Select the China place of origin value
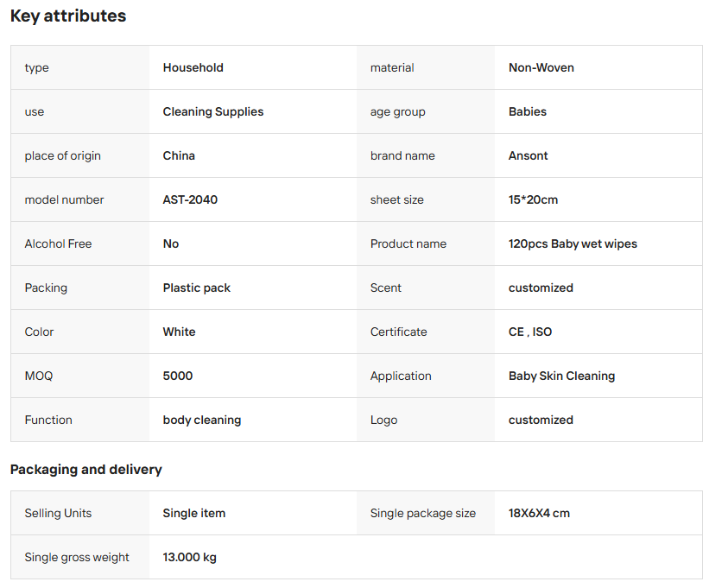This screenshot has height=588, width=728. [179, 156]
